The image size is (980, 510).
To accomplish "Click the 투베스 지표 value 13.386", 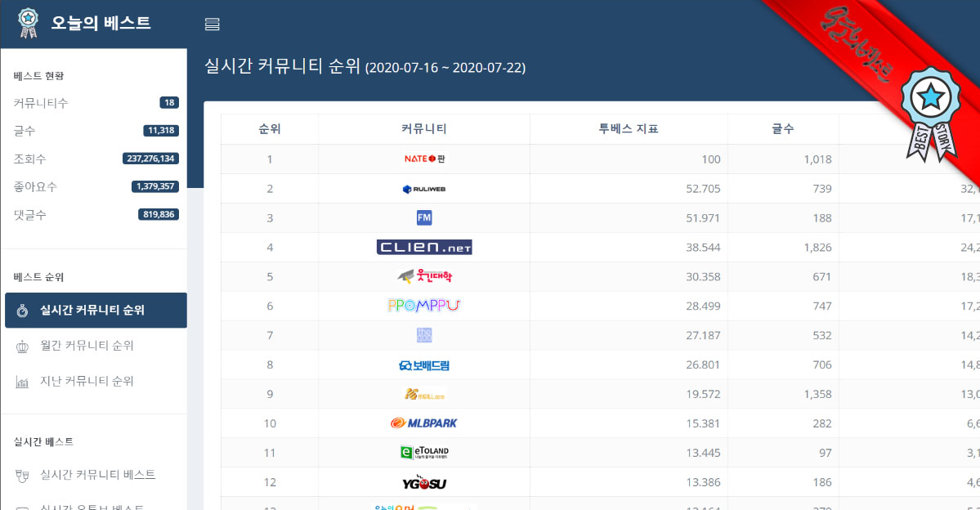I will point(703,482).
